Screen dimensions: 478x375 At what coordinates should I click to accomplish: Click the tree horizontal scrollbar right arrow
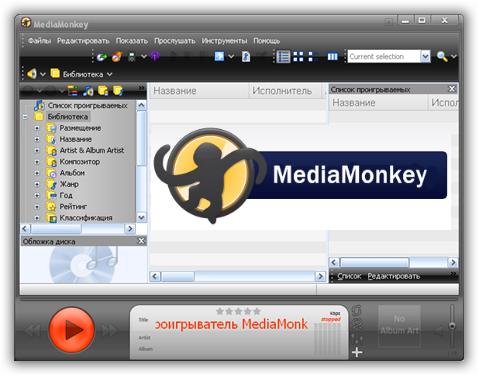[x=130, y=229]
